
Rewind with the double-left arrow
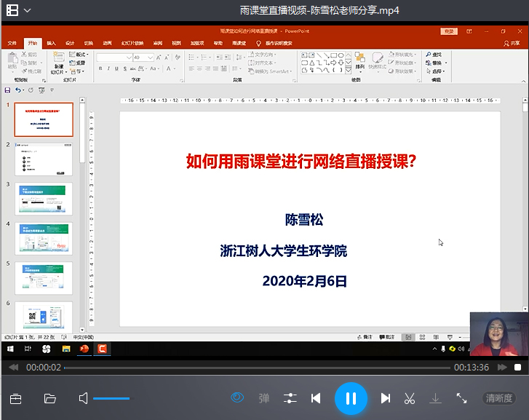pyautogui.click(x=14, y=368)
